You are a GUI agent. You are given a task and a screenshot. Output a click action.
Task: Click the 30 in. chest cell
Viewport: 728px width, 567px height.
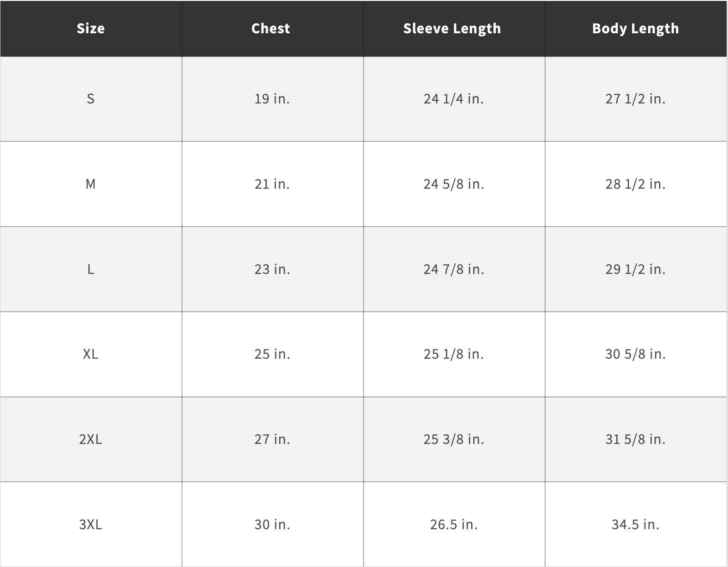point(272,524)
